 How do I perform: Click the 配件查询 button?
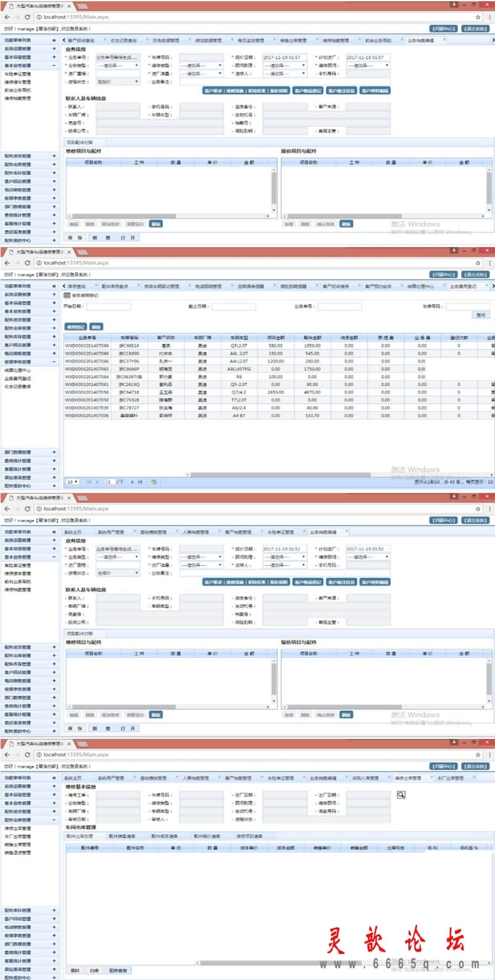tap(118, 971)
